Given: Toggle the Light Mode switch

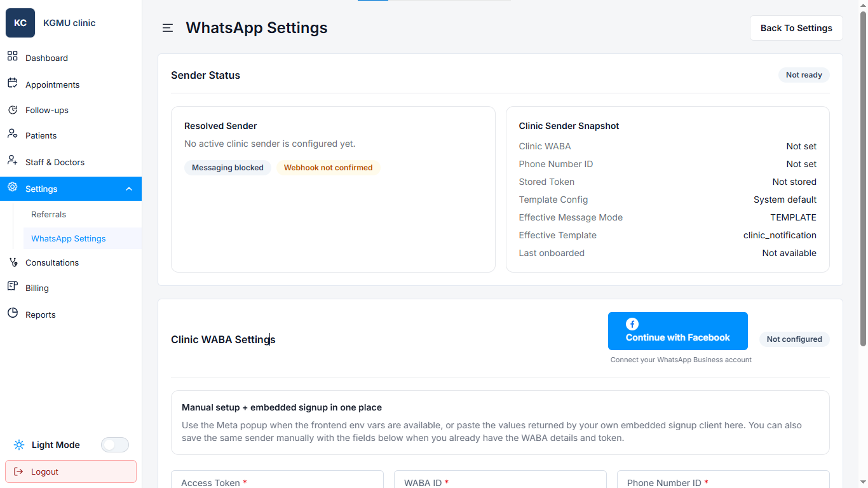Looking at the screenshot, I should pyautogui.click(x=115, y=445).
